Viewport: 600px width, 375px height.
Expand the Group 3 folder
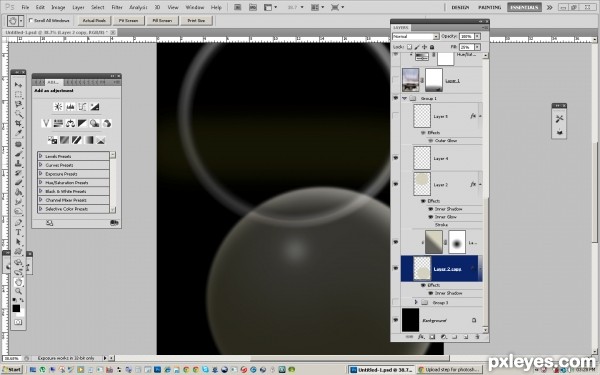pos(416,302)
